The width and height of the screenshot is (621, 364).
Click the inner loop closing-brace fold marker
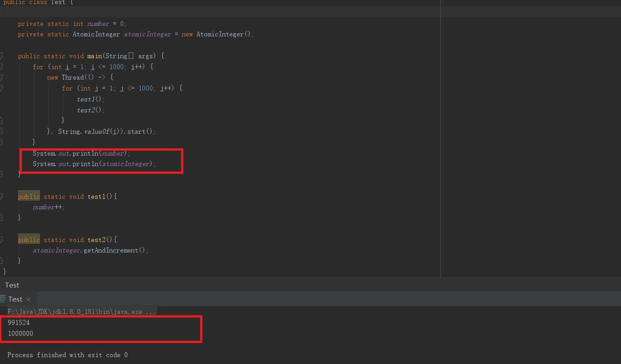tap(1, 120)
